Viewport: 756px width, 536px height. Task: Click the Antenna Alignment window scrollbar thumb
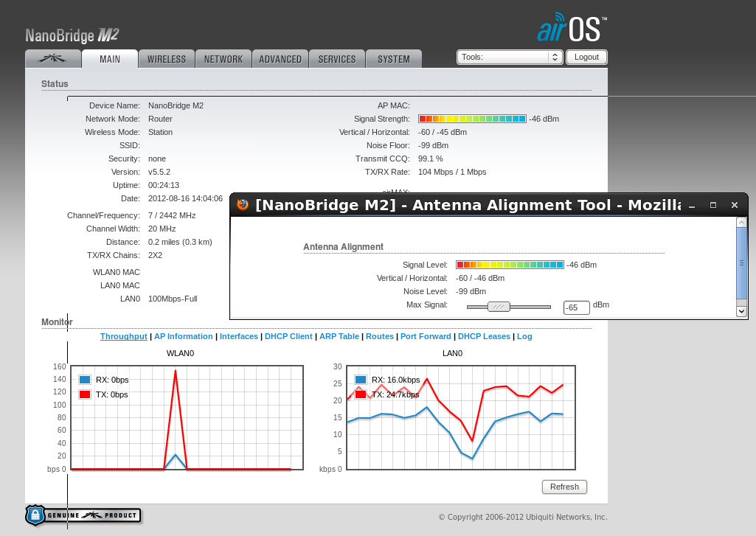(x=741, y=263)
